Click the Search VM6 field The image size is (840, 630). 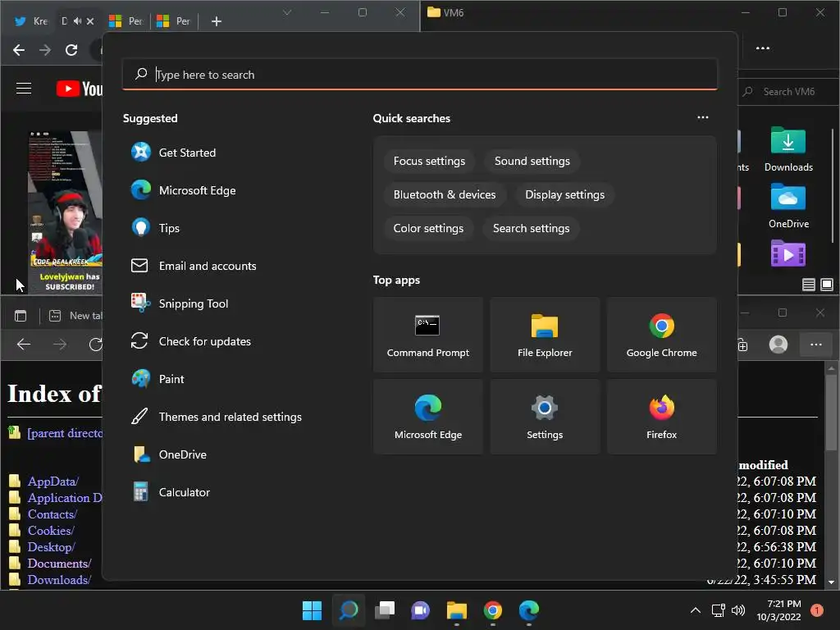coord(787,92)
